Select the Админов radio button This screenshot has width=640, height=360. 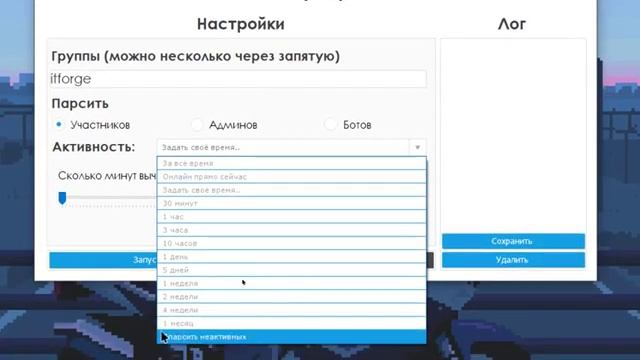tap(197, 124)
